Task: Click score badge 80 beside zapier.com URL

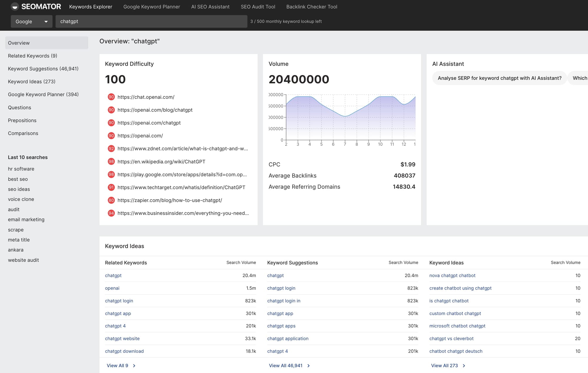Action: 111,200
